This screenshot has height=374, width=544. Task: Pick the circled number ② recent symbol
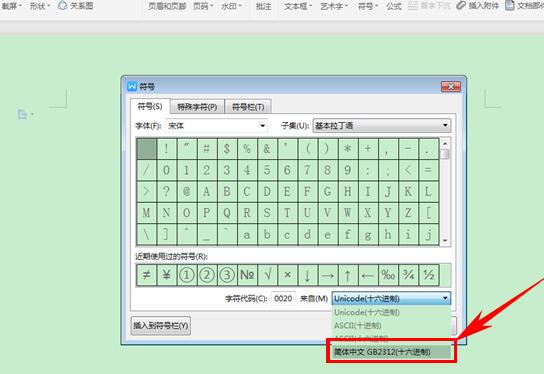coord(207,275)
